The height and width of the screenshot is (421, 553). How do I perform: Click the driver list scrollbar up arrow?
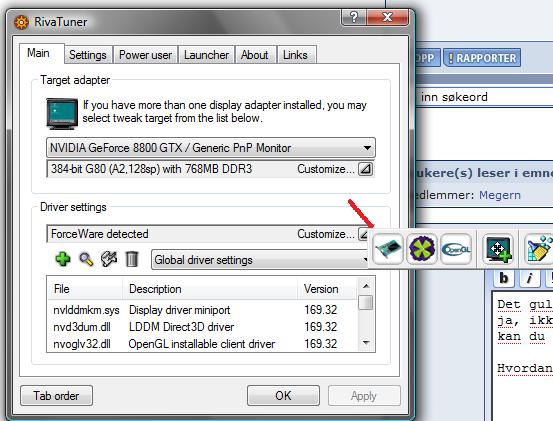tap(366, 286)
